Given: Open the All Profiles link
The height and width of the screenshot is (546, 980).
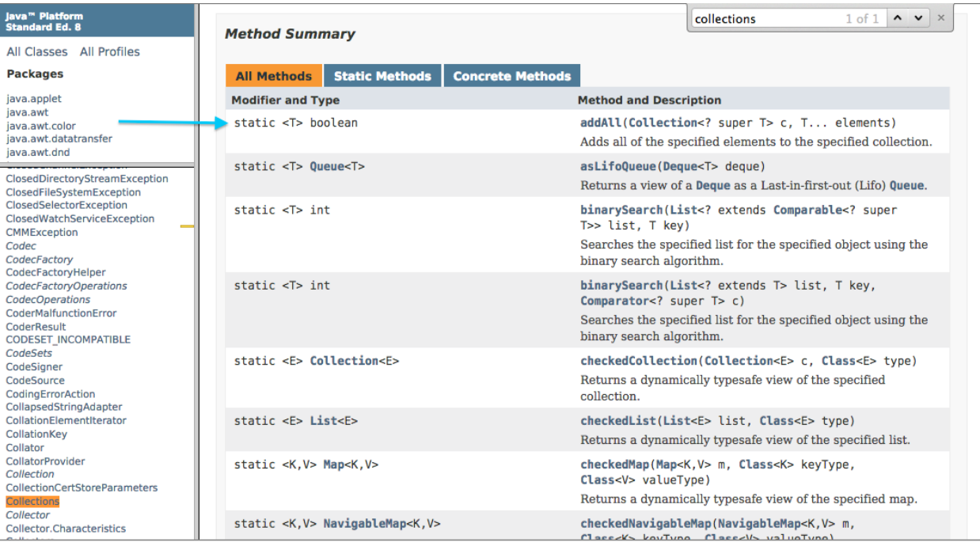Looking at the screenshot, I should pos(109,51).
